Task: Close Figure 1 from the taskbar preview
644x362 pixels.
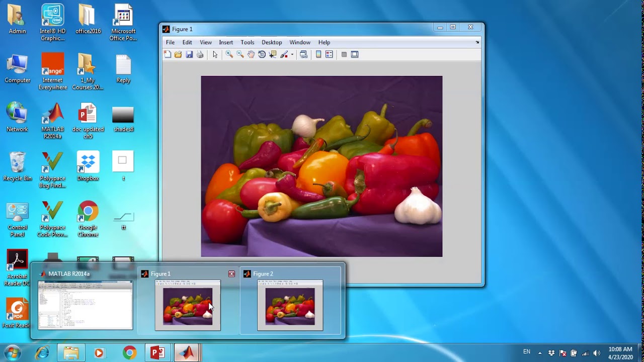Action: [x=231, y=274]
